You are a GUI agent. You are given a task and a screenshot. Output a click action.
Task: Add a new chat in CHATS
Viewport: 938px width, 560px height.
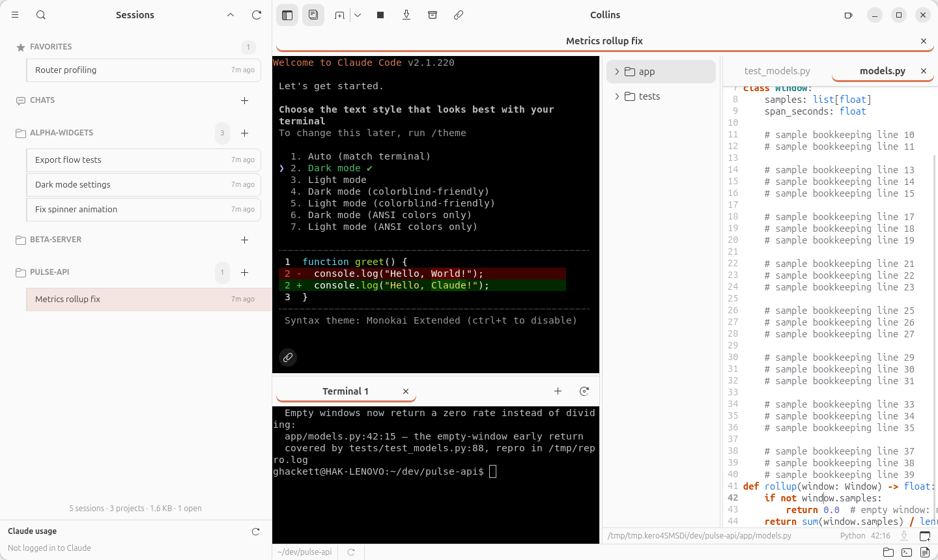pos(245,100)
